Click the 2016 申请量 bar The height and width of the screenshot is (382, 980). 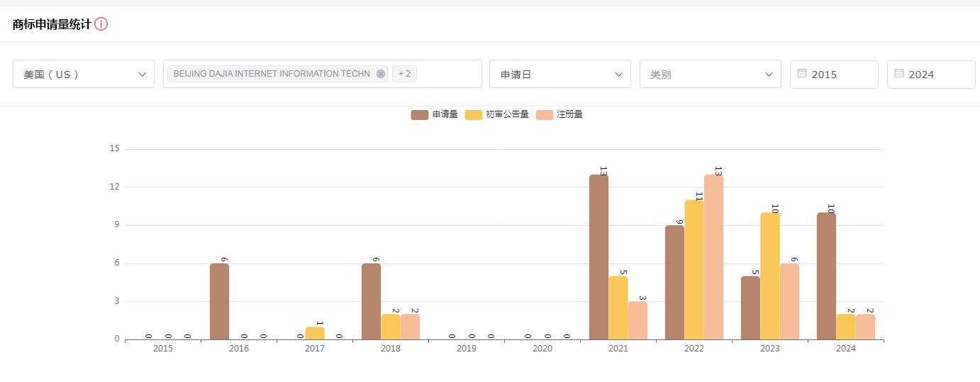click(219, 301)
